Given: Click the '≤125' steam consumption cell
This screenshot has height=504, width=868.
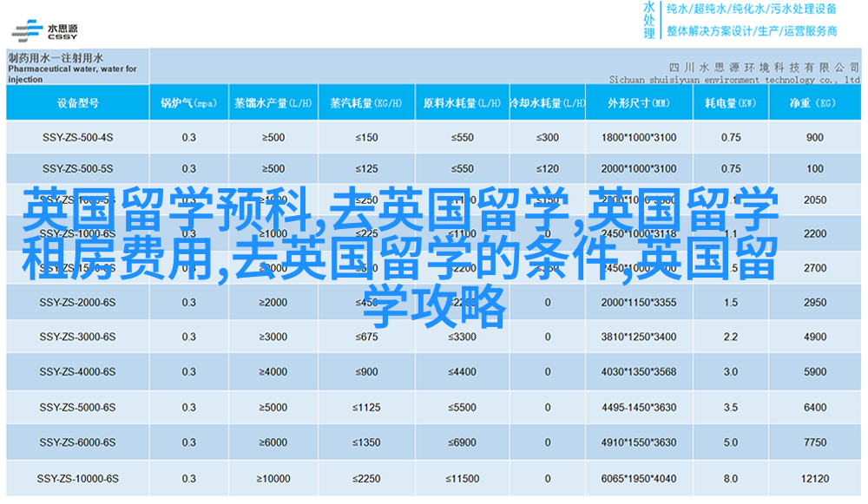Looking at the screenshot, I should click(x=366, y=169).
